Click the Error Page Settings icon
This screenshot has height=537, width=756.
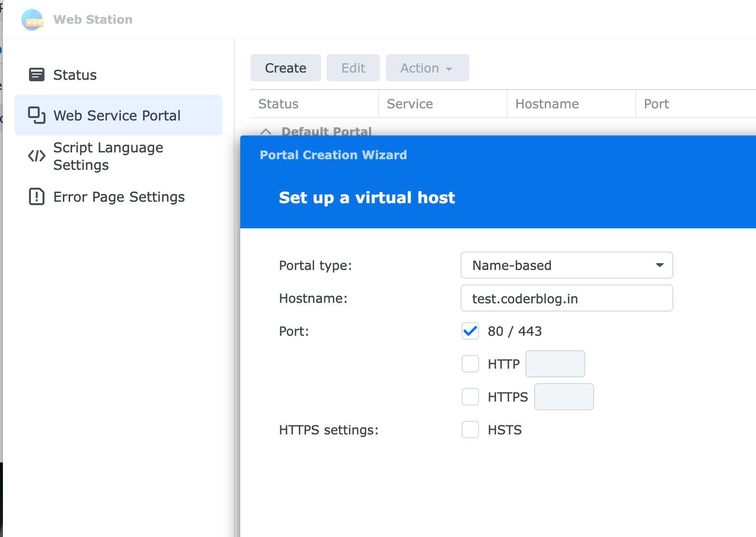click(37, 197)
